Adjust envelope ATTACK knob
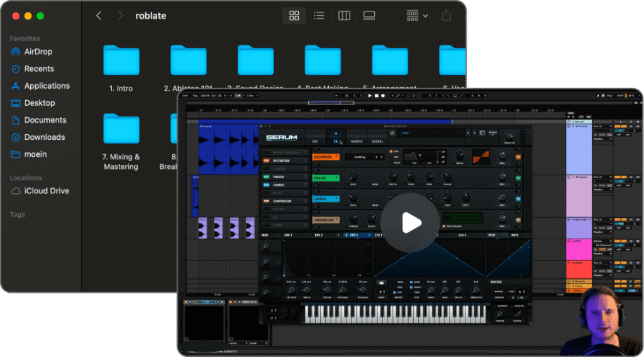644x357 pixels. tap(291, 290)
